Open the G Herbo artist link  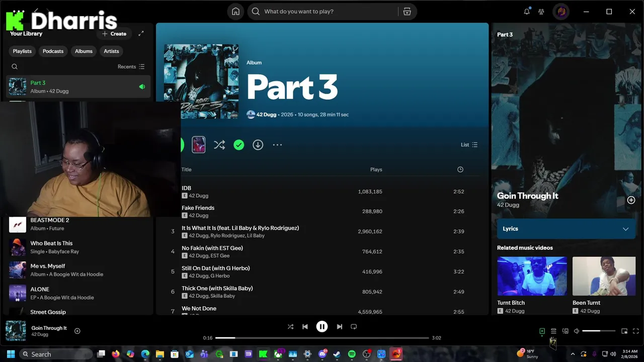tap(219, 276)
